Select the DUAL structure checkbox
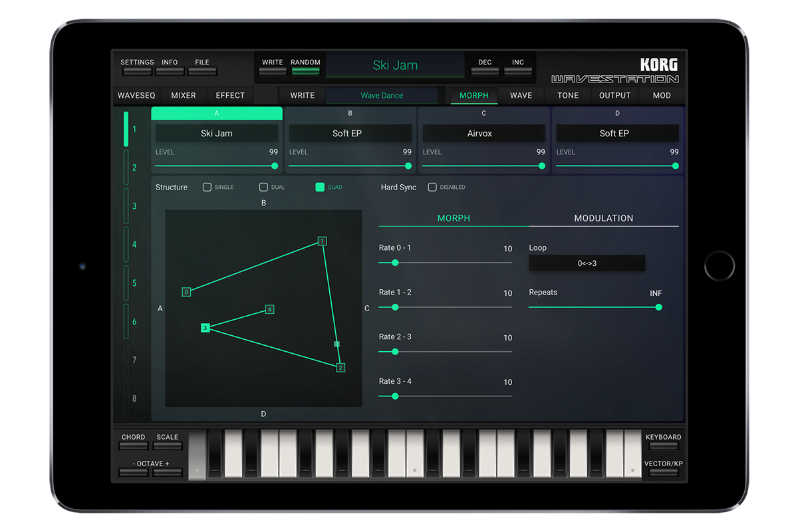This screenshot has width=798, height=532. (x=264, y=188)
